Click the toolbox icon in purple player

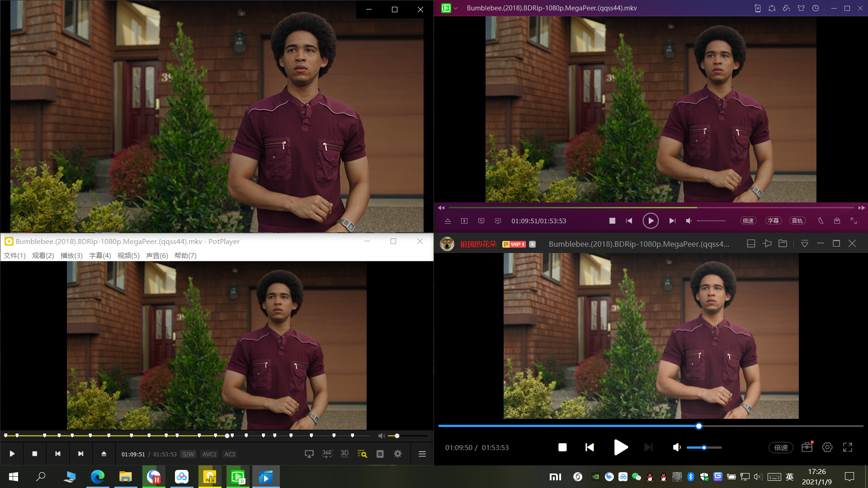[837, 221]
